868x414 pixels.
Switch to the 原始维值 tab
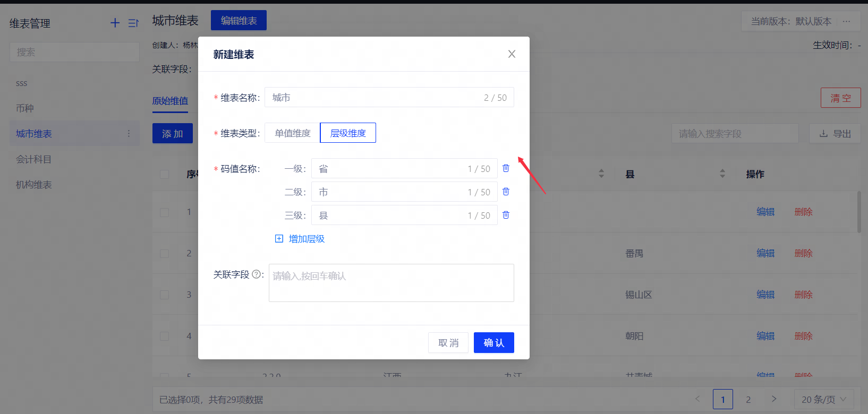(x=170, y=101)
